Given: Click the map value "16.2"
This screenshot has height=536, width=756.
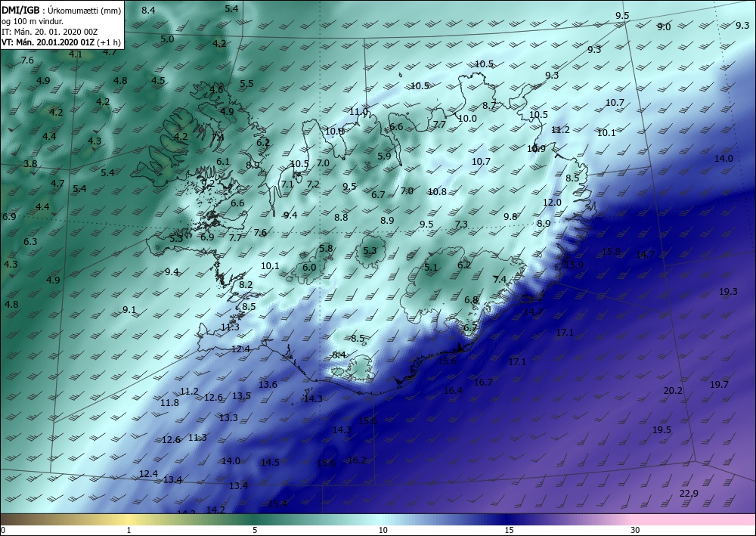Looking at the screenshot, I should tap(357, 460).
